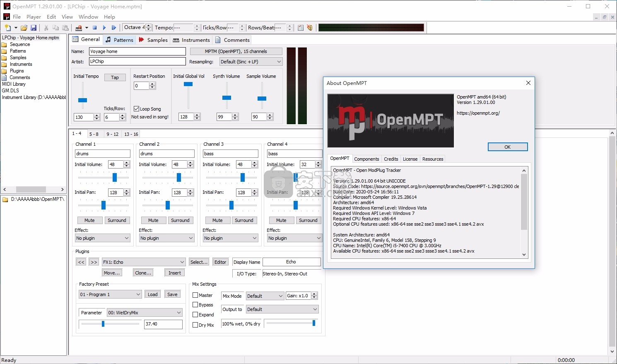Toggle the Bypass checkbox
Screen dimensions: 617x364
tap(195, 305)
